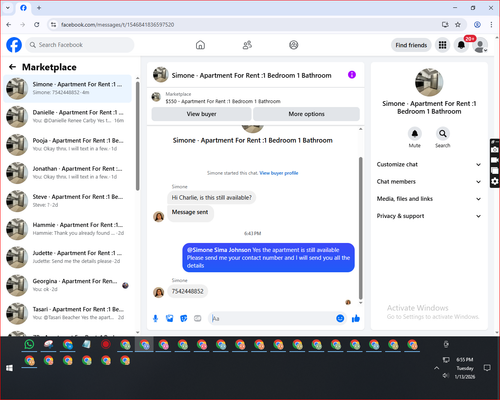
Task: Expand the Customize chat section
Action: [x=429, y=164]
